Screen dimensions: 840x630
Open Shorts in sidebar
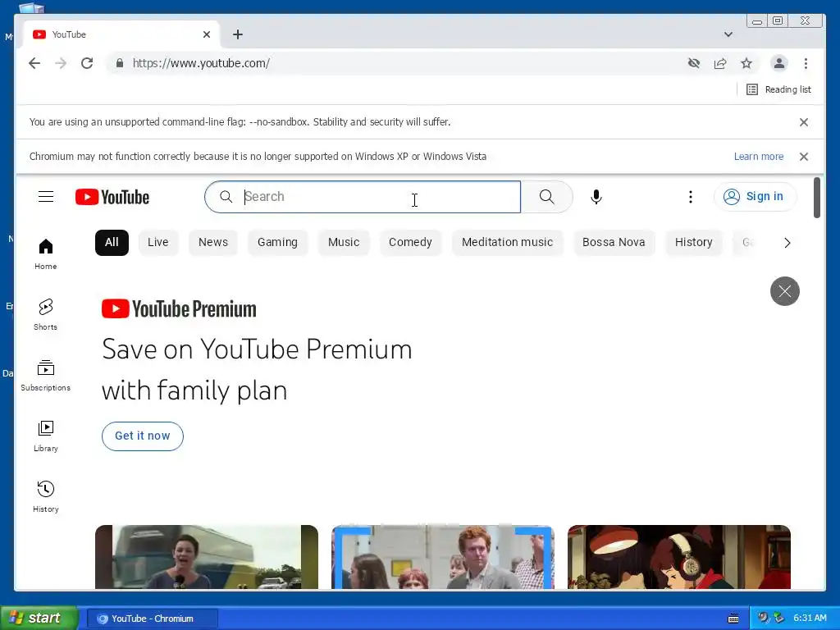46,315
